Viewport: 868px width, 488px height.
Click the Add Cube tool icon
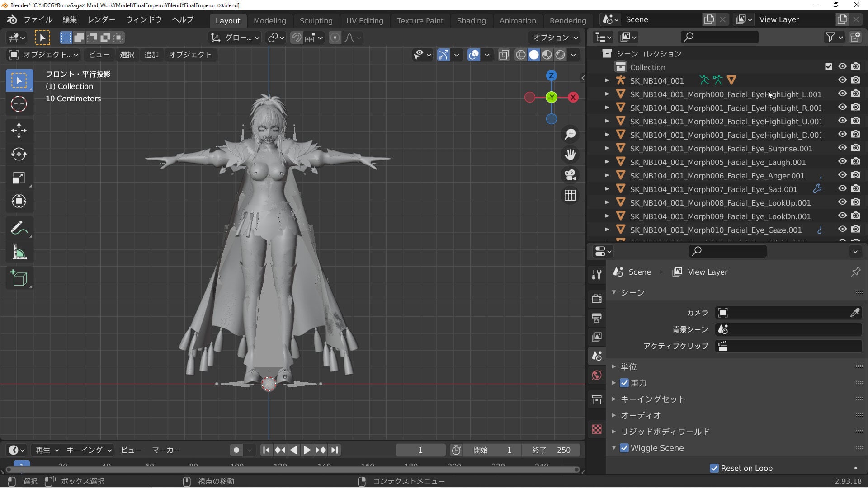coord(19,278)
